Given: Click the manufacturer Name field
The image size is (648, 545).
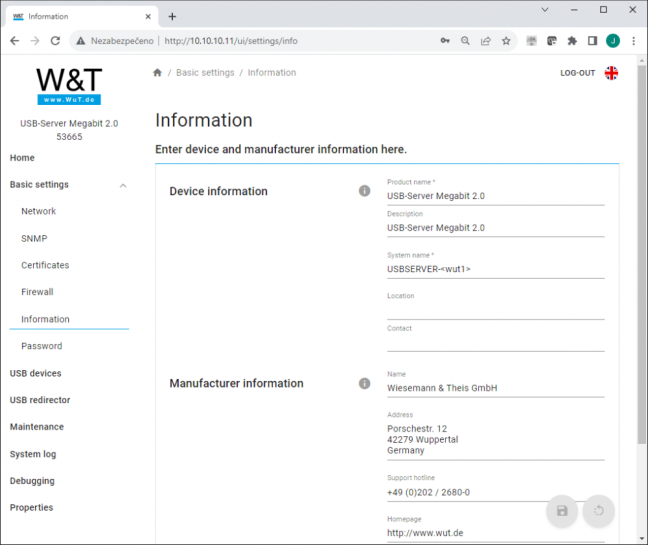Looking at the screenshot, I should [496, 388].
